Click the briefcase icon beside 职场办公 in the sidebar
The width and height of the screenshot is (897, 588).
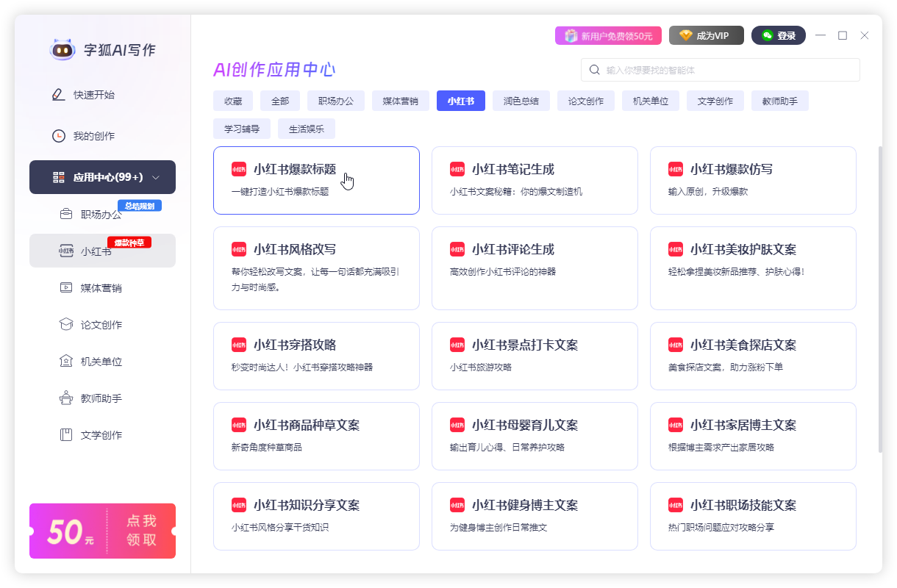click(66, 215)
